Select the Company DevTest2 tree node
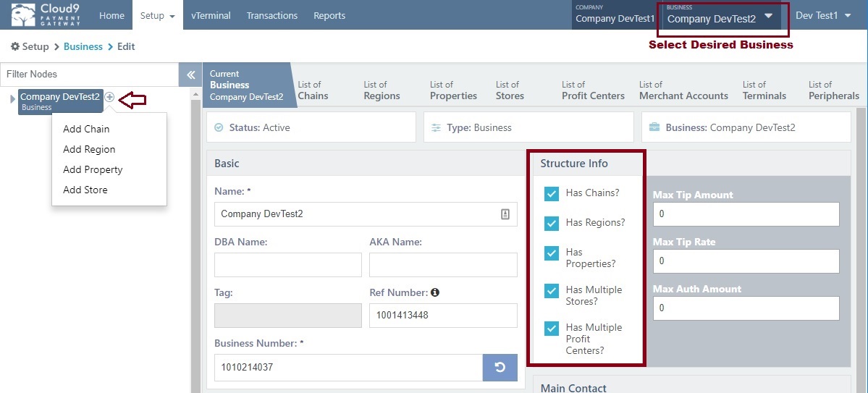Viewport: 868px width, 393px height. [60, 101]
